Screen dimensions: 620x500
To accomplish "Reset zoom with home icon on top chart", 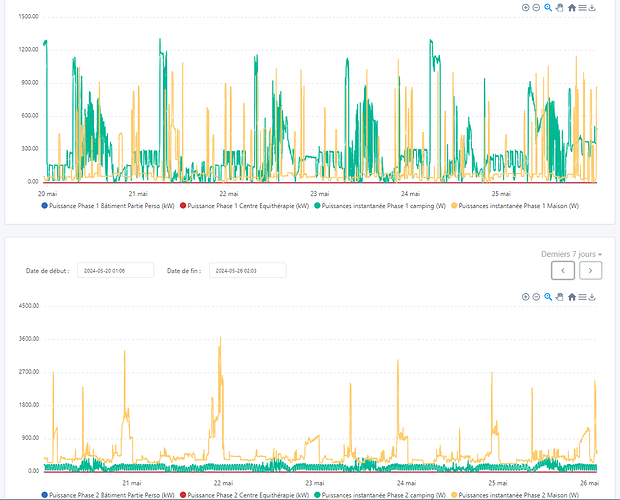I will pyautogui.click(x=571, y=8).
